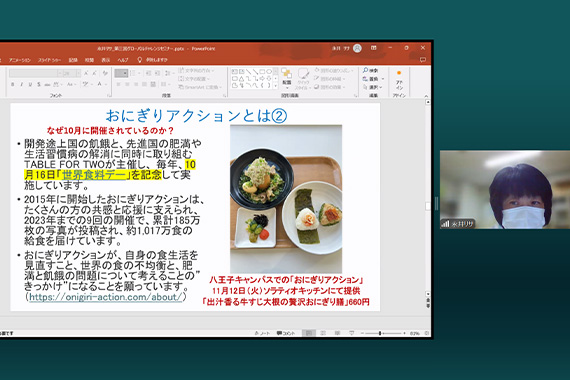
Task: Toggle text shadow (S) formatting
Action: click(x=39, y=84)
